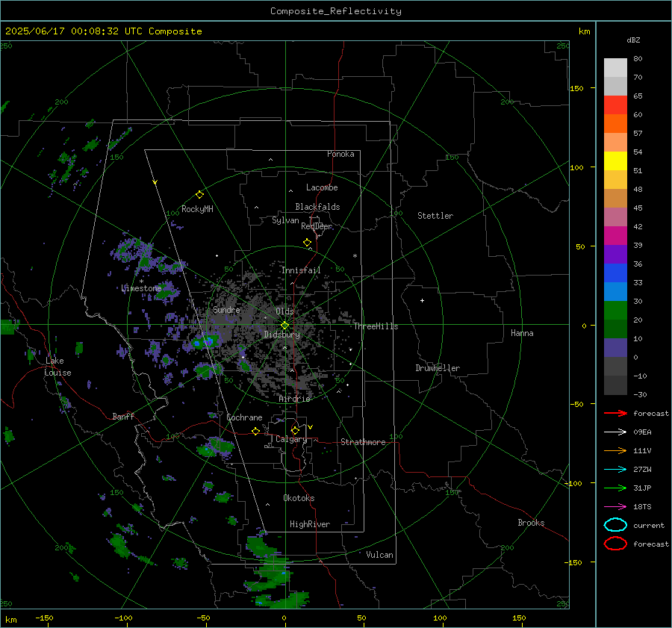Viewport: 672px width, 628px height.
Task: Click the Banff label
Action: [123, 416]
